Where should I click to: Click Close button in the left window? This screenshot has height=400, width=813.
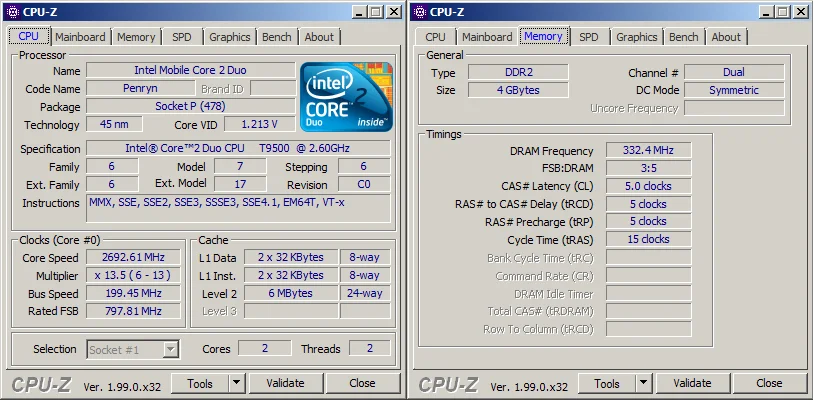tap(362, 383)
